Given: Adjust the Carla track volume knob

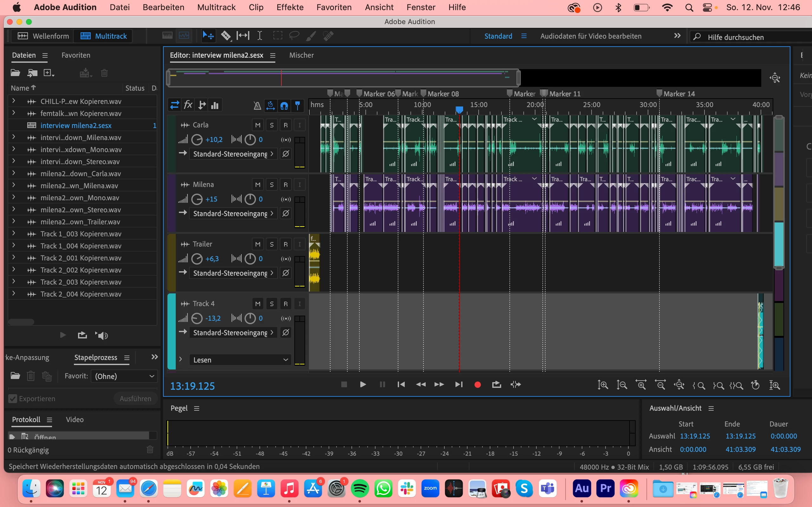Looking at the screenshot, I should (197, 140).
